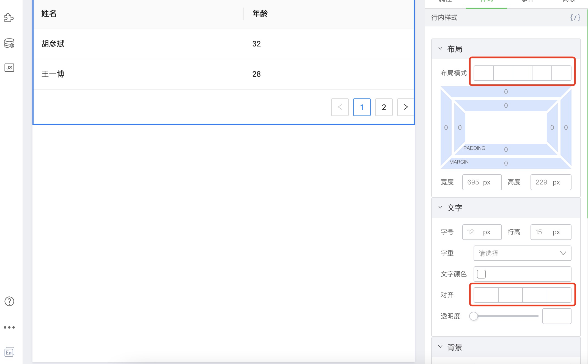
Task: Switch language with the En icon
Action: click(x=9, y=352)
